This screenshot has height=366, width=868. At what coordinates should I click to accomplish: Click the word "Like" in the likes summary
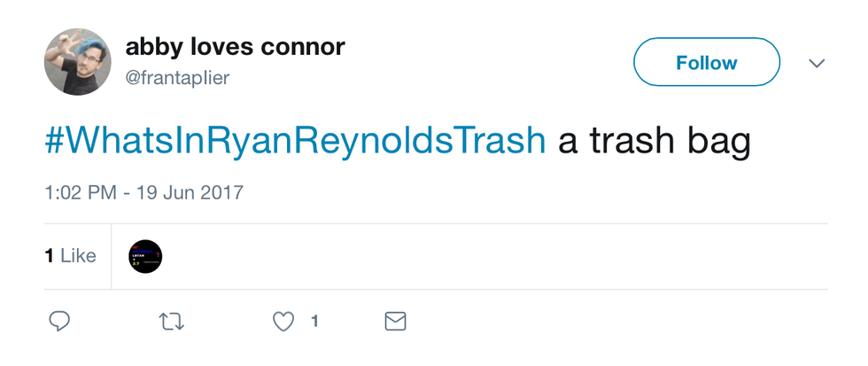point(77,256)
